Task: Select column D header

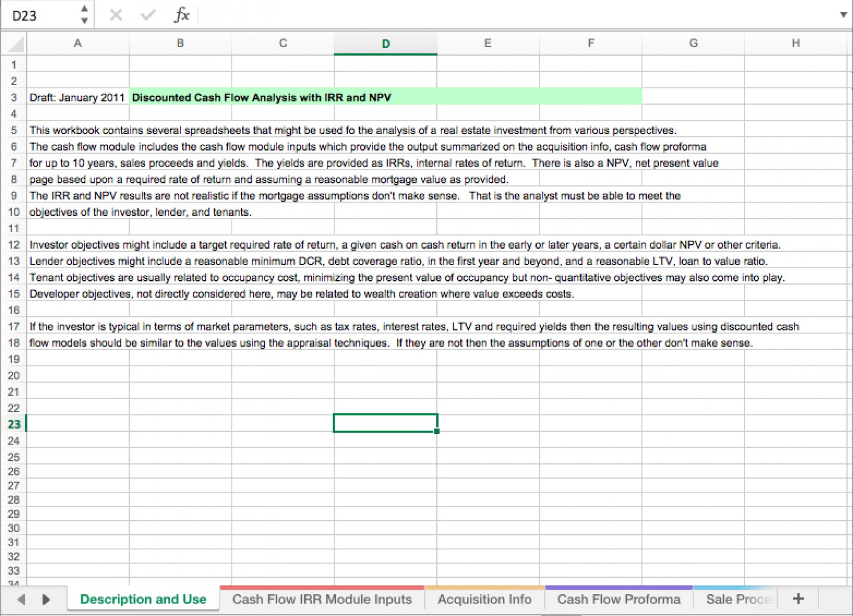Action: pyautogui.click(x=386, y=44)
